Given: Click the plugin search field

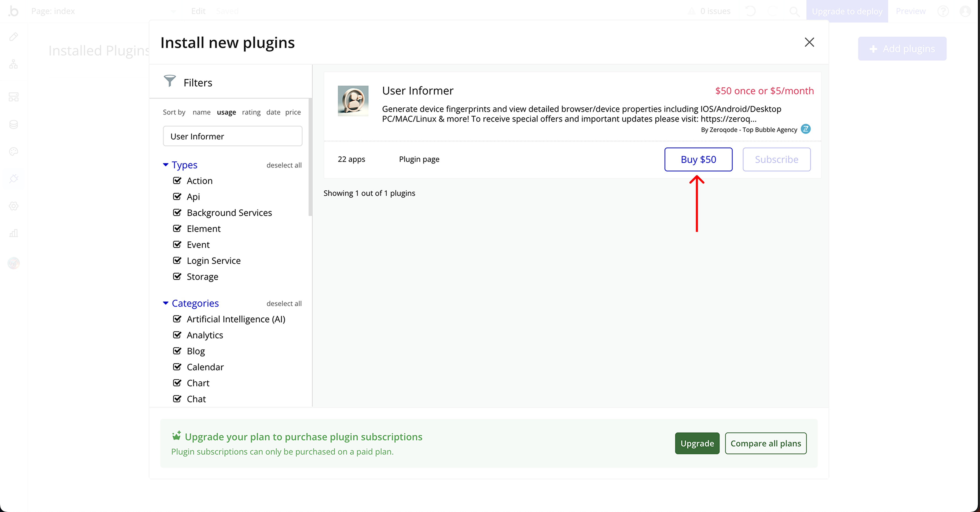Looking at the screenshot, I should pos(233,136).
